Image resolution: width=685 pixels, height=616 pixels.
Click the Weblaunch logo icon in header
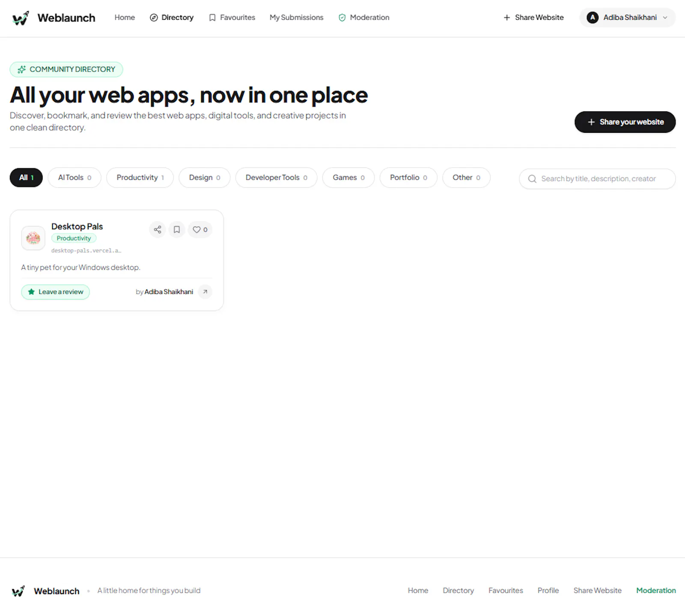[x=21, y=18]
